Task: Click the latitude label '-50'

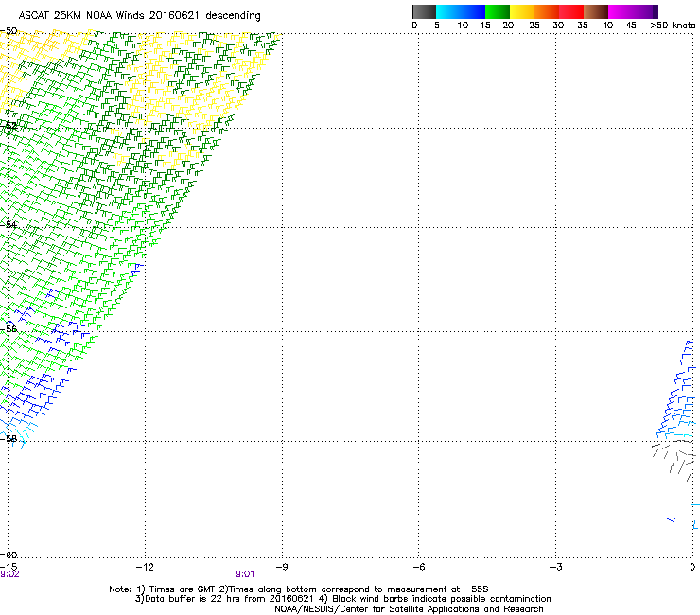Action: point(9,31)
